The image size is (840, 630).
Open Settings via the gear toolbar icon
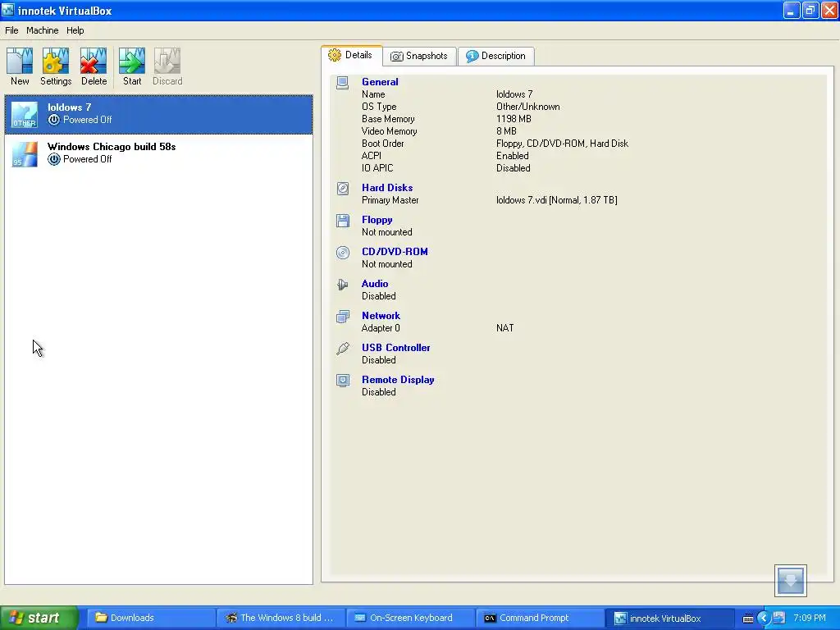pyautogui.click(x=56, y=61)
